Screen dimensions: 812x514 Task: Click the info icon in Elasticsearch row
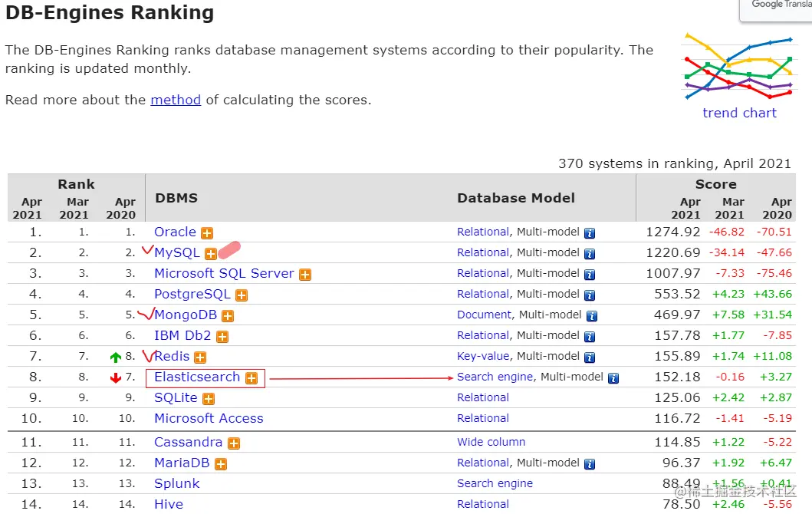click(x=613, y=378)
